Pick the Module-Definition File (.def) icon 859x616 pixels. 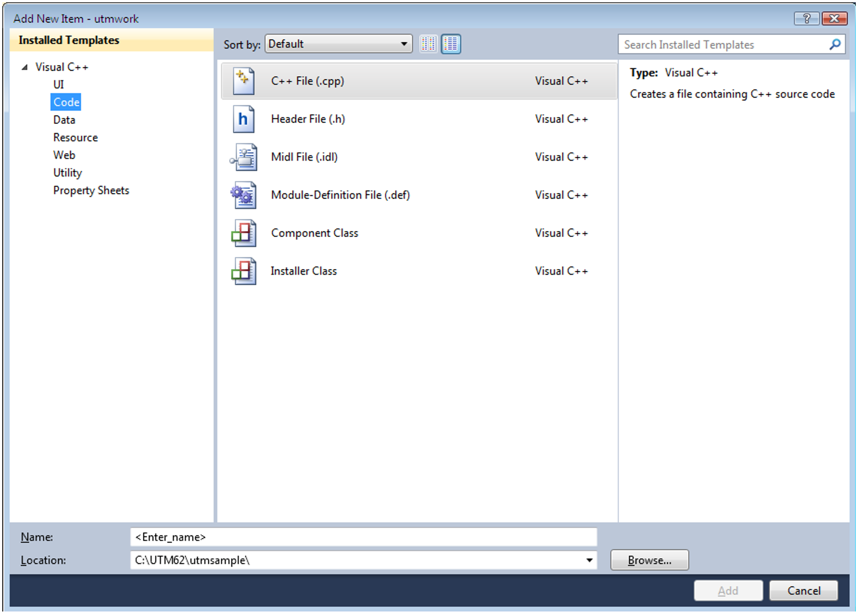click(x=243, y=195)
